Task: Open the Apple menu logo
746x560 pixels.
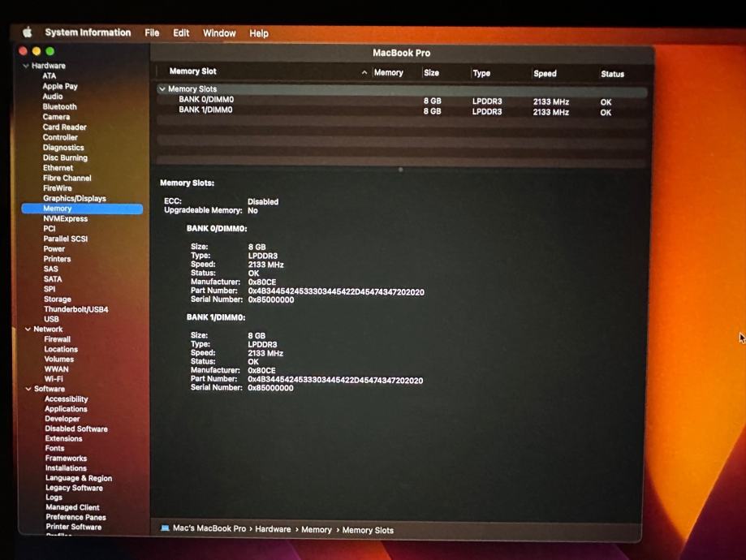Action: point(28,32)
